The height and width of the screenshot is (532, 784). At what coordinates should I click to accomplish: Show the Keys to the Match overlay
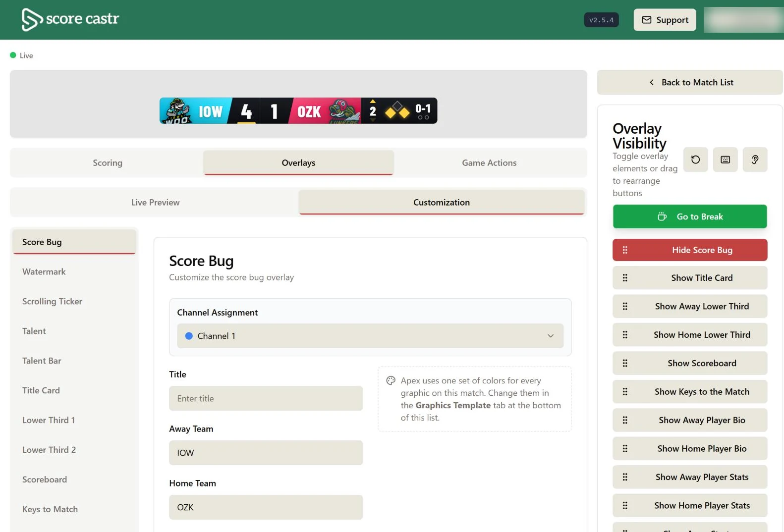pyautogui.click(x=690, y=392)
